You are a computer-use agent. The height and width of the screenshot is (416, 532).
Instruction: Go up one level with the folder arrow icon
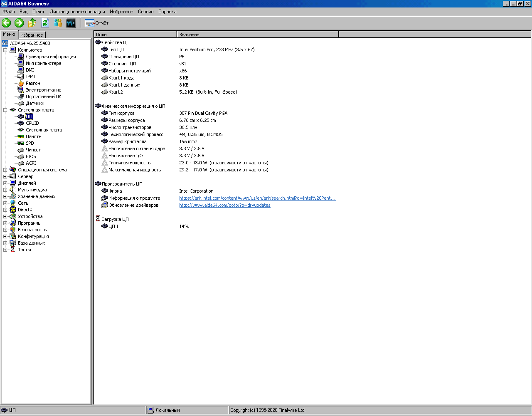pos(32,23)
